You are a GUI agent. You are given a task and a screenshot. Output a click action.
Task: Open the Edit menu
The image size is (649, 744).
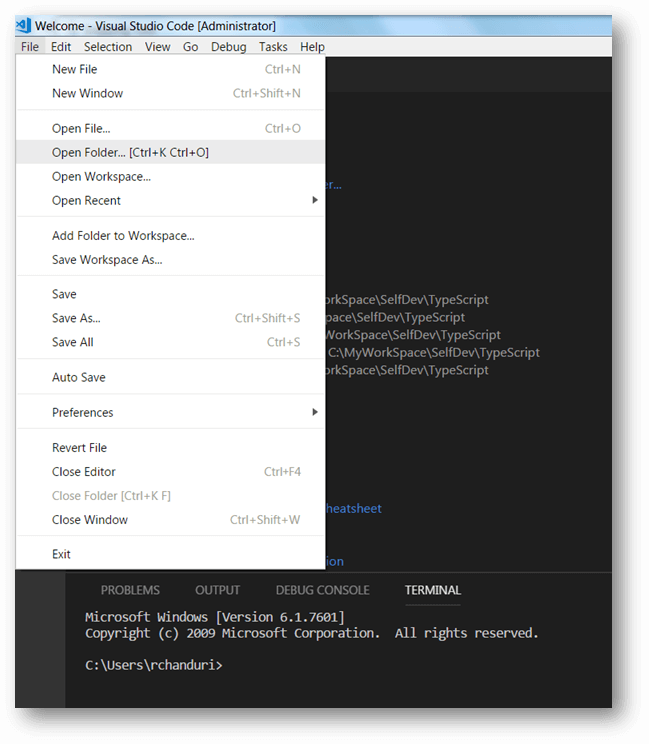pos(61,47)
